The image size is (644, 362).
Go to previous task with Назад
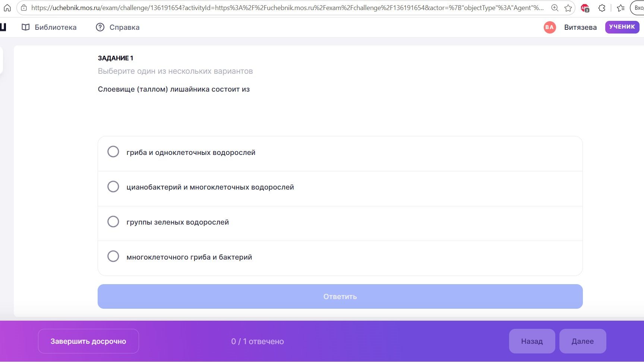[x=532, y=341]
